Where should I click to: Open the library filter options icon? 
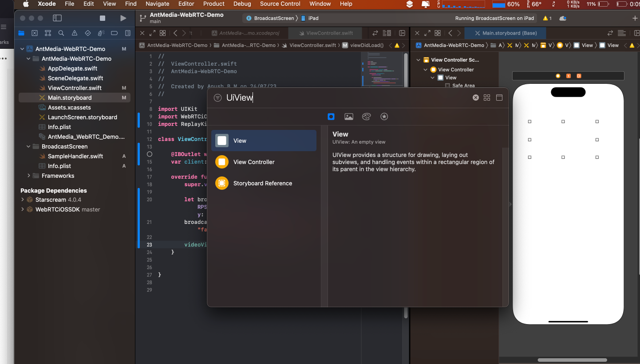(217, 98)
